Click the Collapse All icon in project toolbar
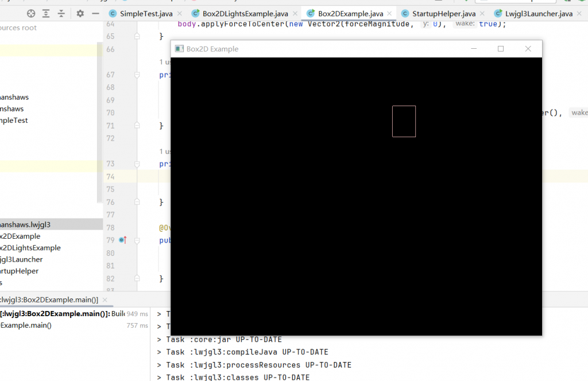The height and width of the screenshot is (381, 588). tap(60, 13)
